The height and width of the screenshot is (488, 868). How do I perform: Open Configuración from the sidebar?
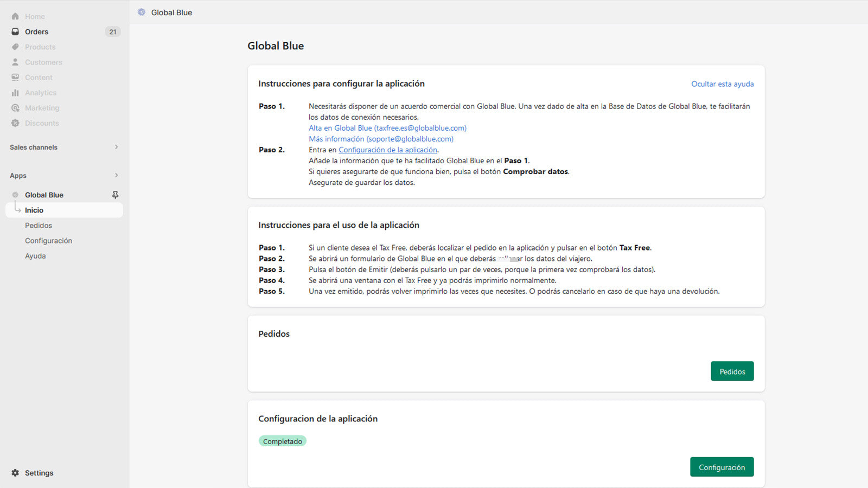point(48,240)
